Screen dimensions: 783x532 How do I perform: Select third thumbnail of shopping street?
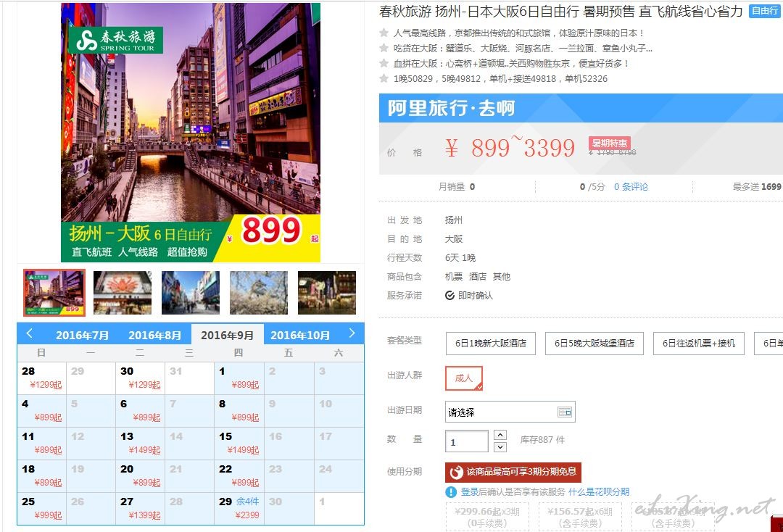[x=191, y=292]
